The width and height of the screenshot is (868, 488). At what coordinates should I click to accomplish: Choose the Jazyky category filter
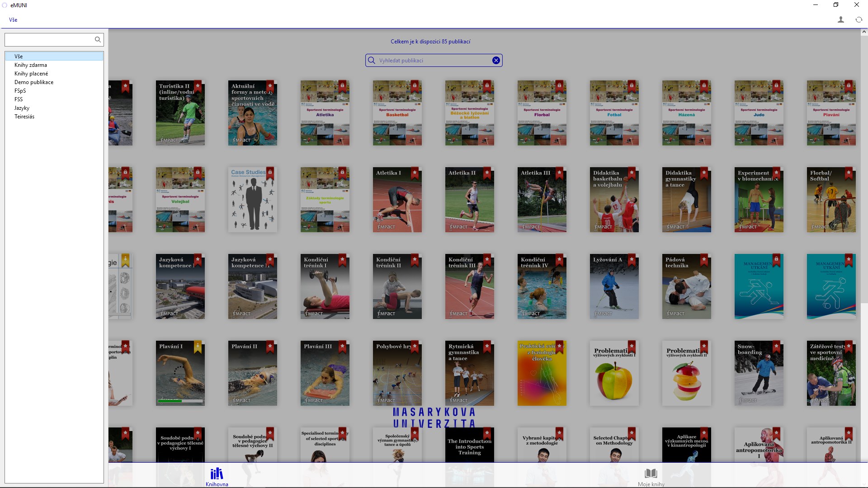[x=22, y=108]
